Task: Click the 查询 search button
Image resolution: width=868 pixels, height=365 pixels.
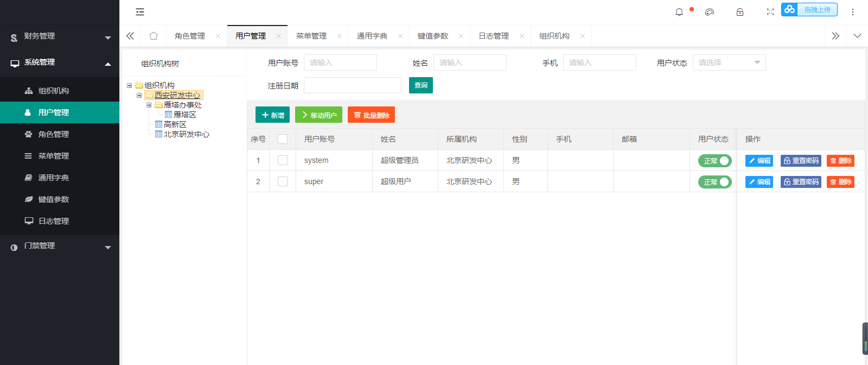Action: tap(421, 85)
